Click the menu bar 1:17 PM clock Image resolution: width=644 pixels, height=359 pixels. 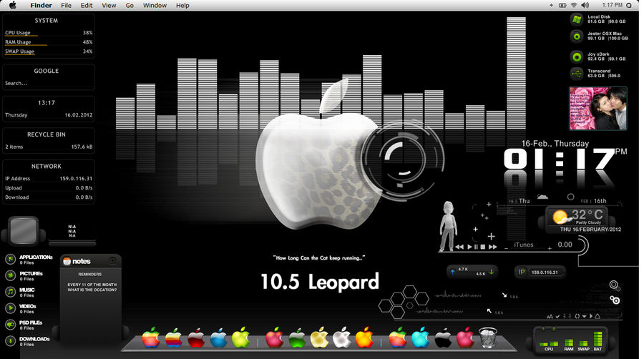pyautogui.click(x=612, y=5)
